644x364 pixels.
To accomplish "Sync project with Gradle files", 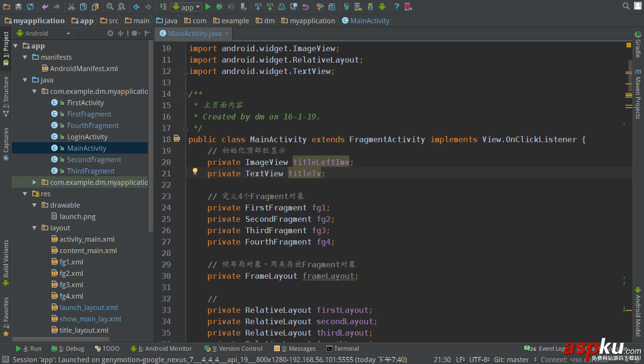I will coord(347,7).
